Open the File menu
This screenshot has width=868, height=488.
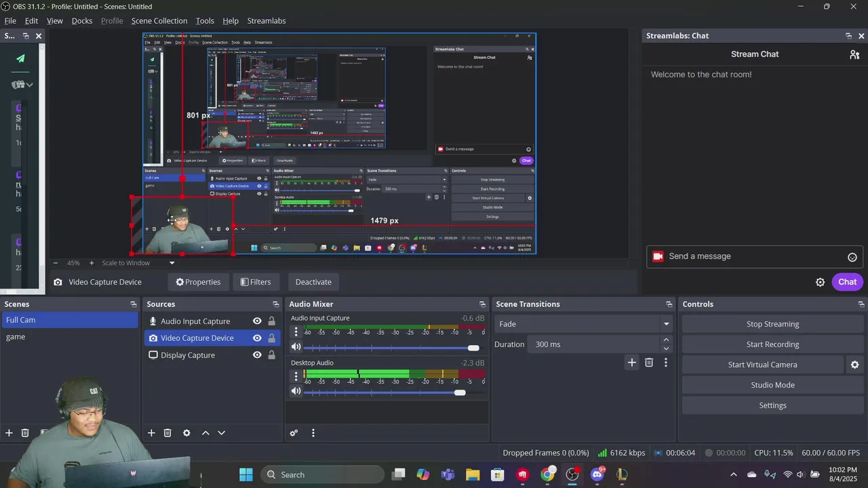(10, 21)
